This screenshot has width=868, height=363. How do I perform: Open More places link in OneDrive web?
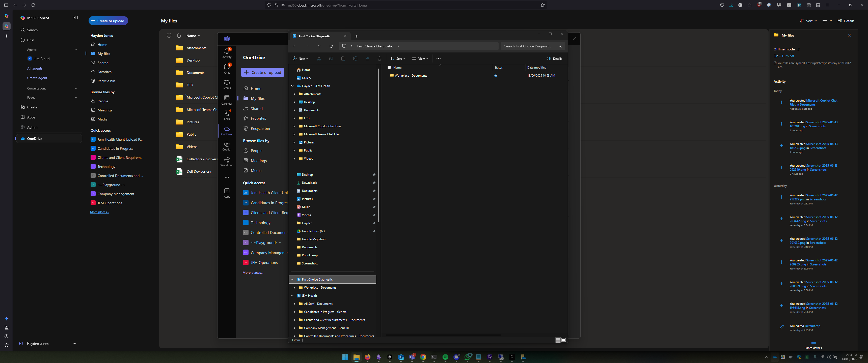click(x=99, y=212)
